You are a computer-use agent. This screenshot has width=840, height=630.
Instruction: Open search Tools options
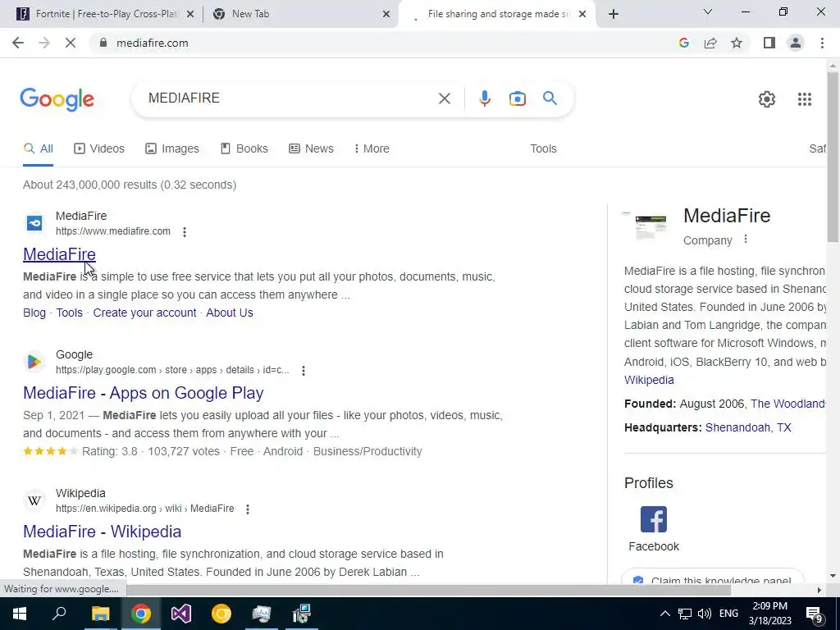(x=543, y=149)
